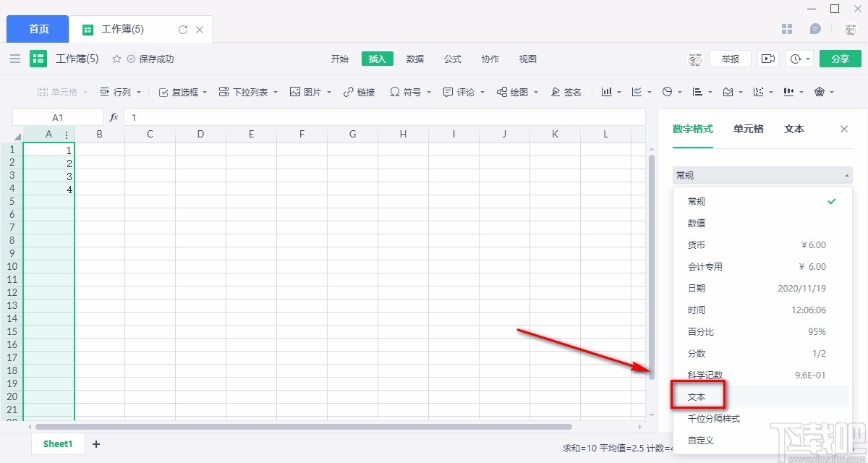Screen dimensions: 868x463
Task: Click the user avatar in the toolbar
Action: pyautogui.click(x=695, y=59)
